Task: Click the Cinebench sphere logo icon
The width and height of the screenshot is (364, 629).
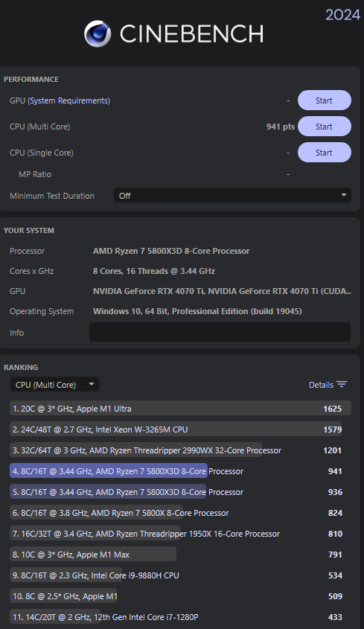Action: pyautogui.click(x=98, y=33)
